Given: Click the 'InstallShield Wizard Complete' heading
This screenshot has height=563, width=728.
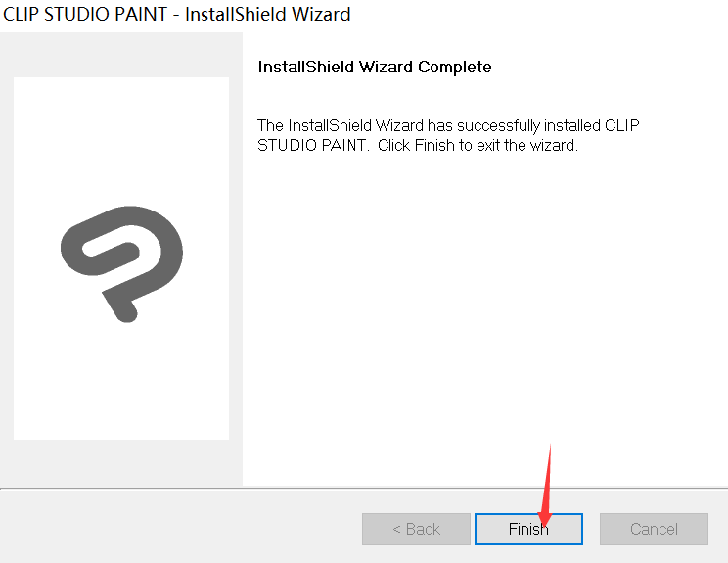Looking at the screenshot, I should pos(375,67).
